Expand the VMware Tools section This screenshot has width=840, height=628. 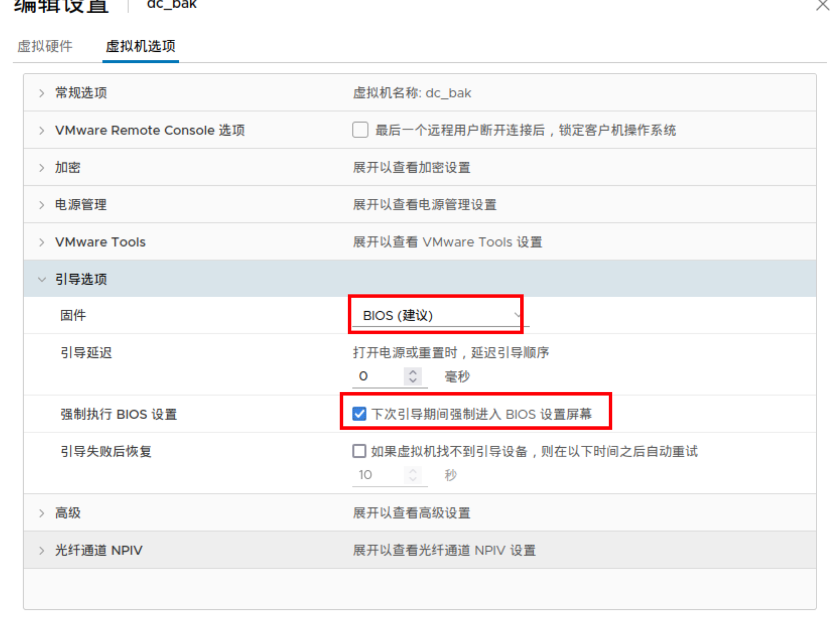click(42, 242)
